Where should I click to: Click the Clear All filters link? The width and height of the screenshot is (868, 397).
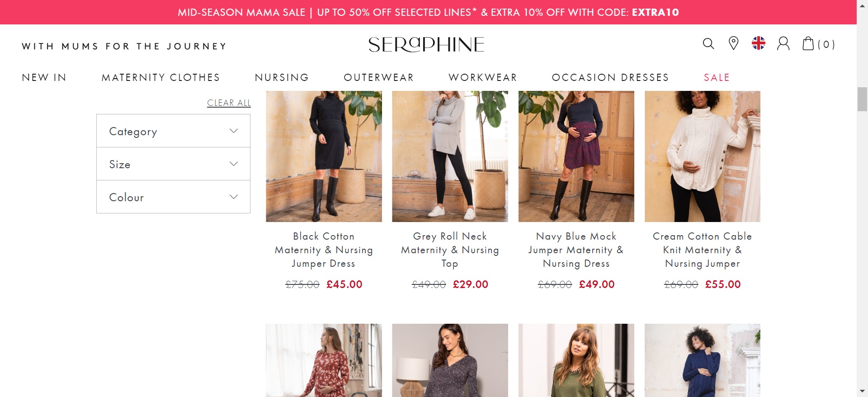click(x=229, y=103)
